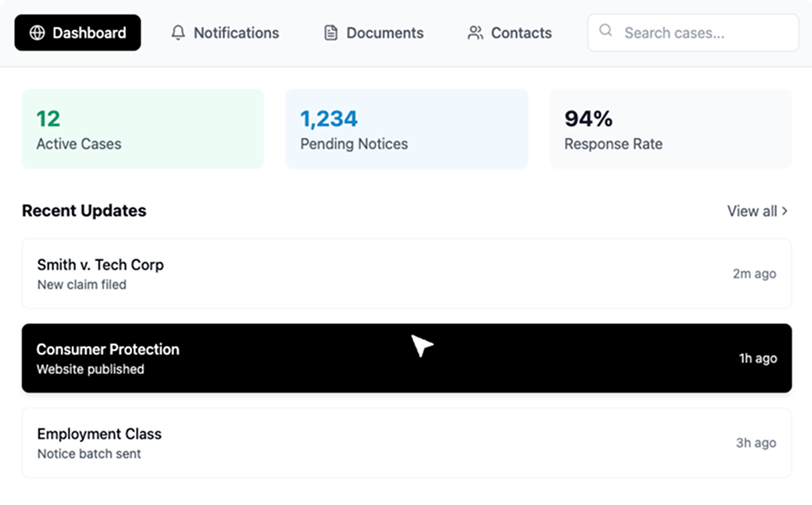812x505 pixels.
Task: Select the Consumer Protection update row
Action: (407, 358)
